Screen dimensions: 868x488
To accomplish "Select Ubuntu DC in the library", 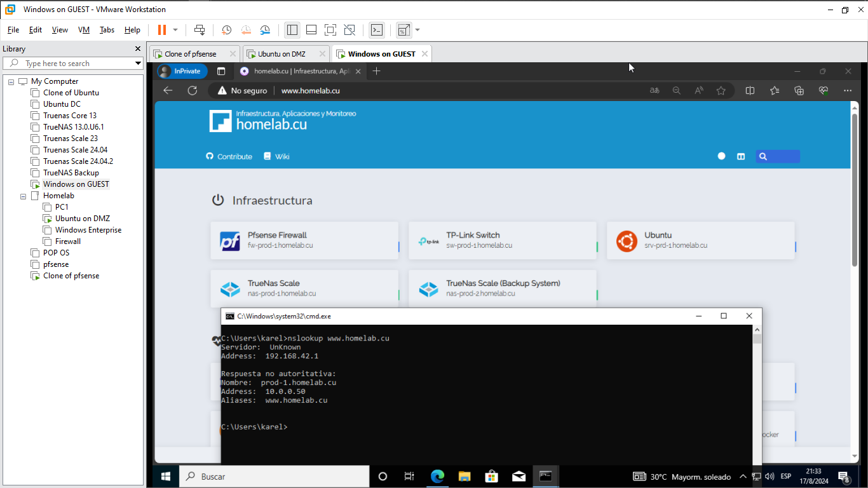I will point(62,104).
